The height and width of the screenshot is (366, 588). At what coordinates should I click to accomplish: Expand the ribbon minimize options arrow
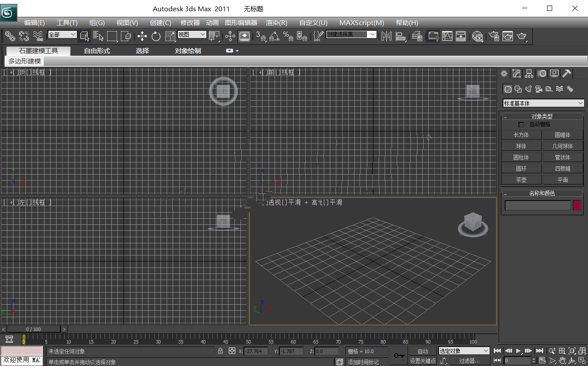coord(237,51)
